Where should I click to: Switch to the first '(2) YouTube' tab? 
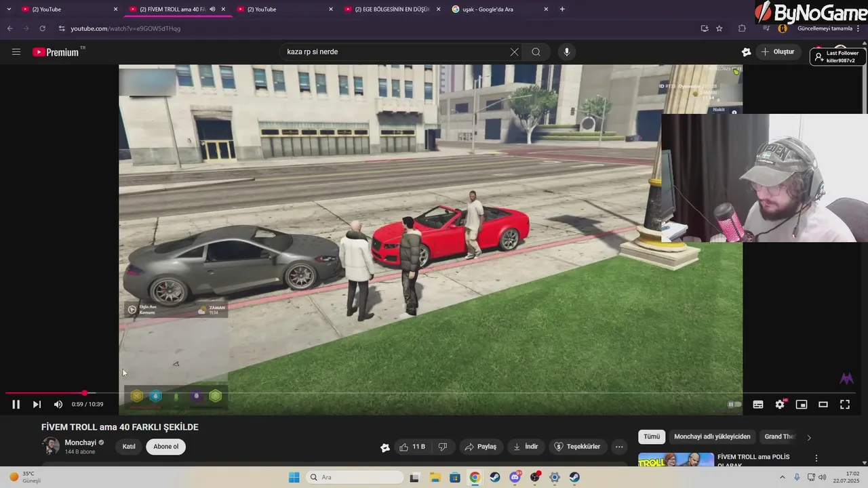(x=66, y=9)
